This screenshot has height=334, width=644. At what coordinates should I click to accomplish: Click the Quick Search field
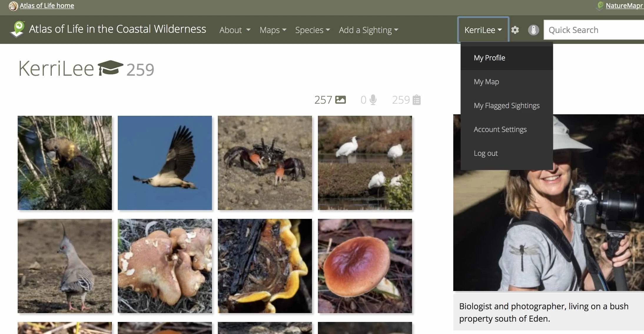594,30
